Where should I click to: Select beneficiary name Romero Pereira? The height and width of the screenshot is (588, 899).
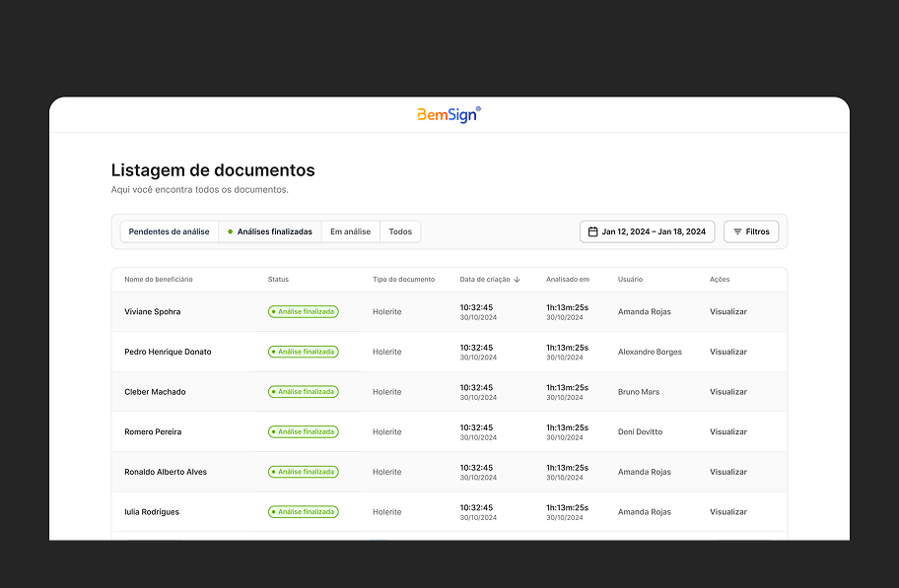(153, 432)
